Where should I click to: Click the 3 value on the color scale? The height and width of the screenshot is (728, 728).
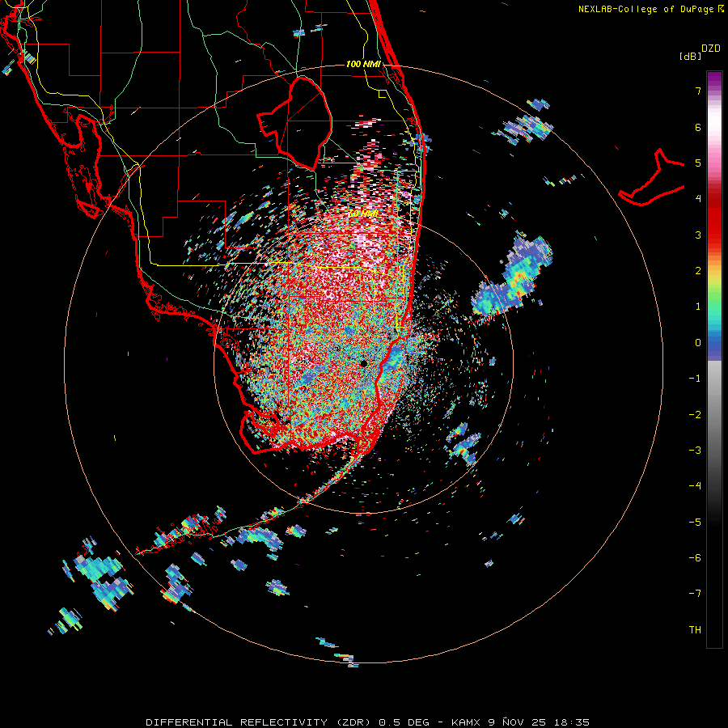pos(698,235)
